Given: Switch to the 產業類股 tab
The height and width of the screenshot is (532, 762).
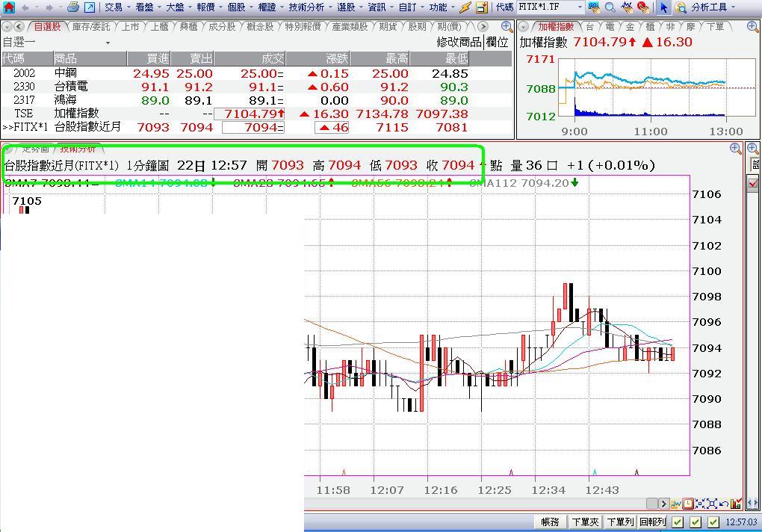Looking at the screenshot, I should pos(350,27).
